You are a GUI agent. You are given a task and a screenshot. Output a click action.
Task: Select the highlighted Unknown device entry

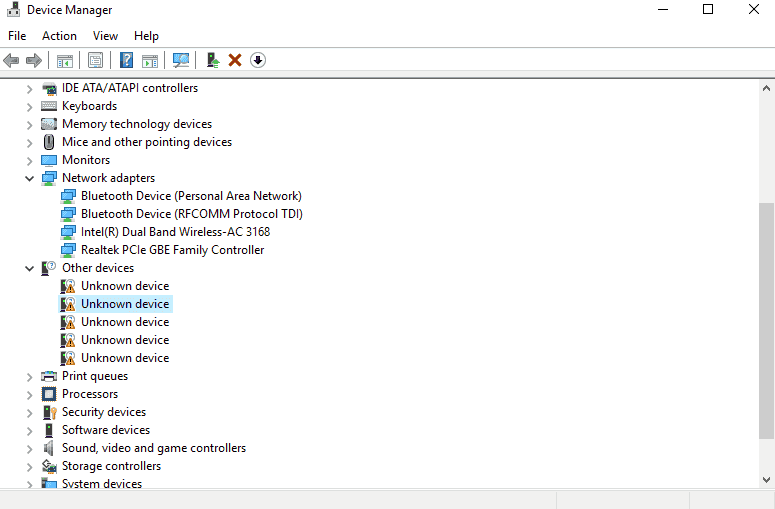(x=125, y=304)
